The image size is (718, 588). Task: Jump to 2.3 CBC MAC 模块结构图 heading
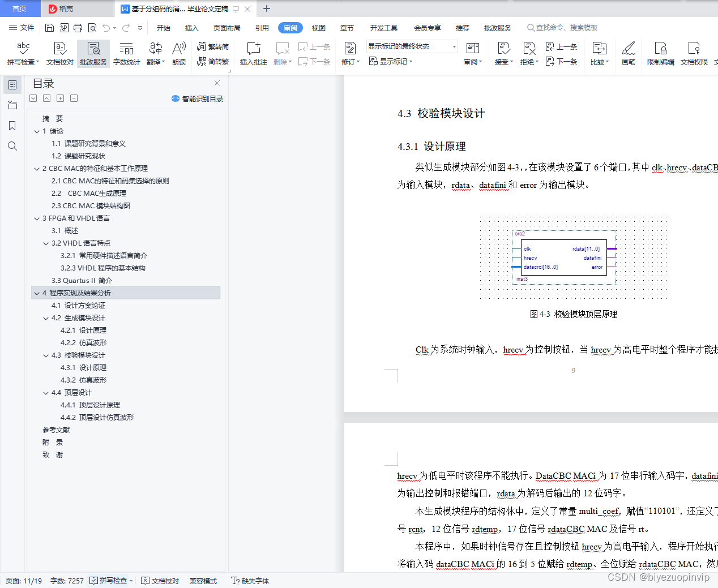point(91,206)
